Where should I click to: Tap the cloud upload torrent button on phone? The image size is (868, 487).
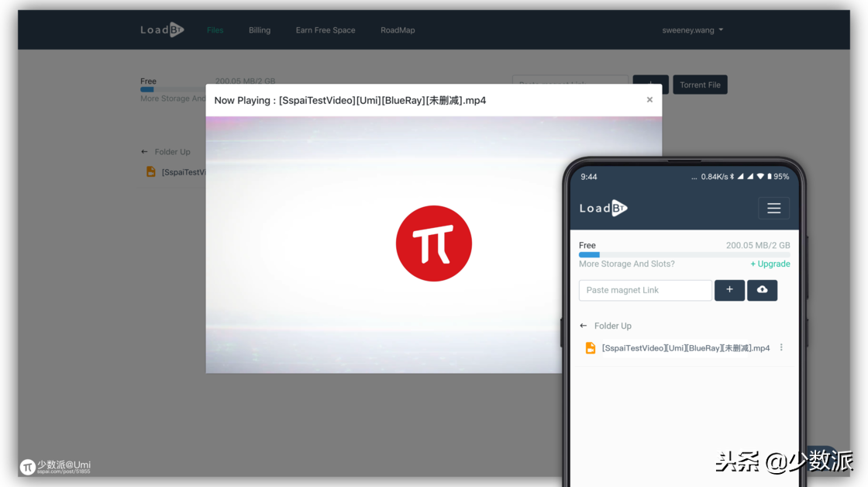pos(763,290)
